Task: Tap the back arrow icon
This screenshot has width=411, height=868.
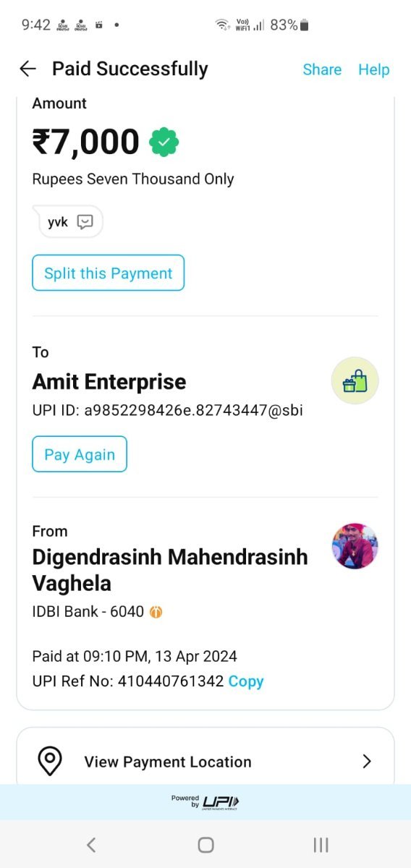Action: click(x=27, y=69)
